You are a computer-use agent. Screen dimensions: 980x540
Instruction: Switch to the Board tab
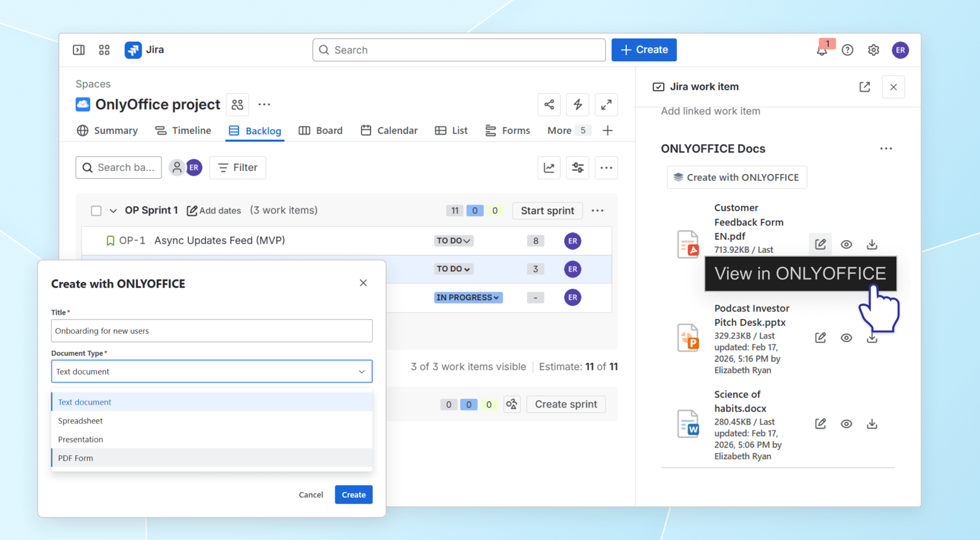coord(321,130)
